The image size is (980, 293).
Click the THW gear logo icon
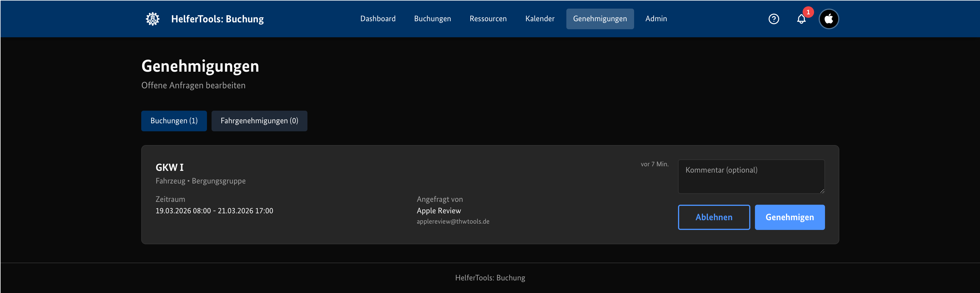[152, 19]
